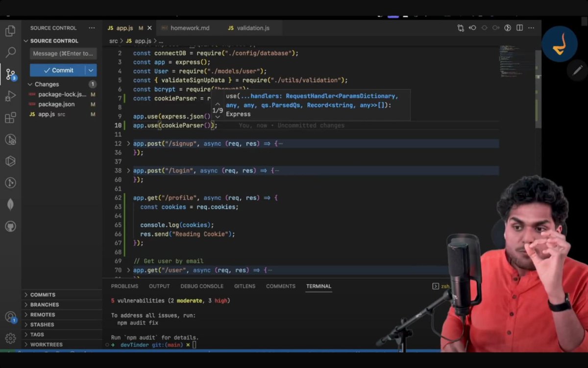This screenshot has width=588, height=368.
Task: Open the MongoDB leaf icon view
Action: pos(10,205)
